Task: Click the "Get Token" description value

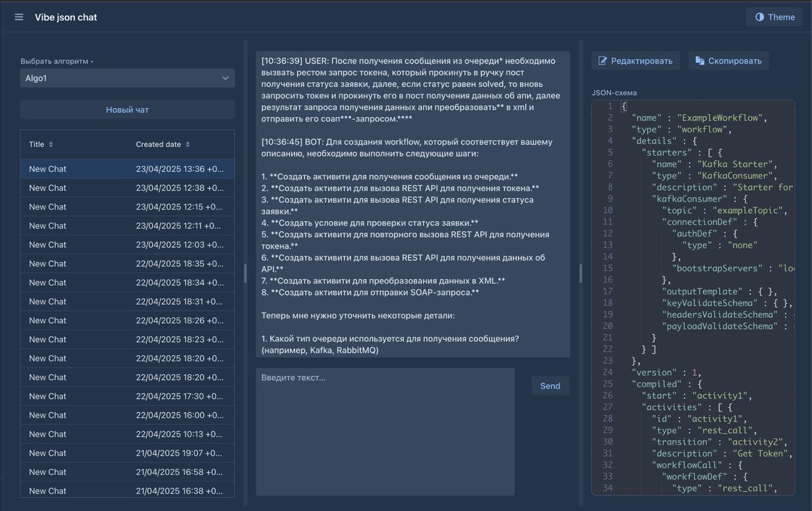Action: tap(760, 453)
